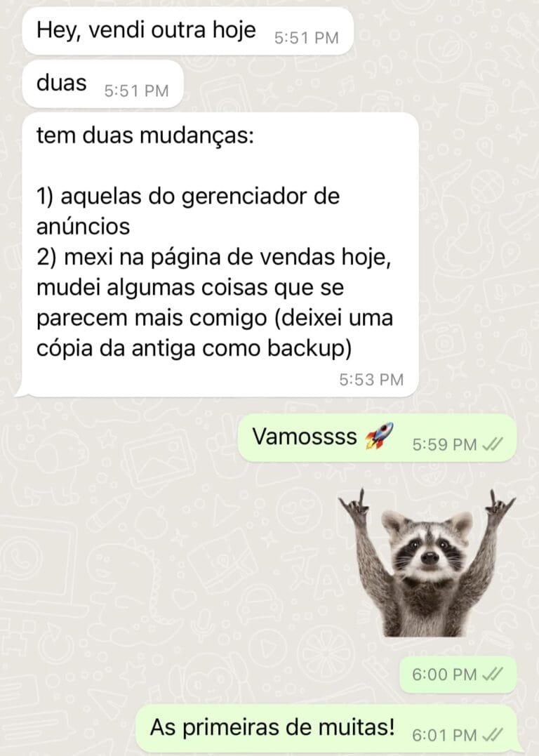The height and width of the screenshot is (756, 539).
Task: Tap the 'tem duas mudanças' long message
Action: coord(218,255)
